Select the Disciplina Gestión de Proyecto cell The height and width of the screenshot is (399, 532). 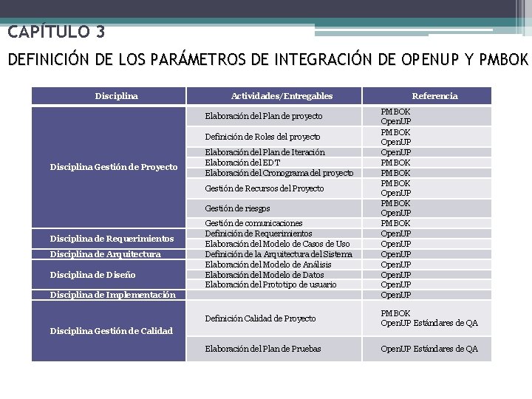[x=109, y=167]
